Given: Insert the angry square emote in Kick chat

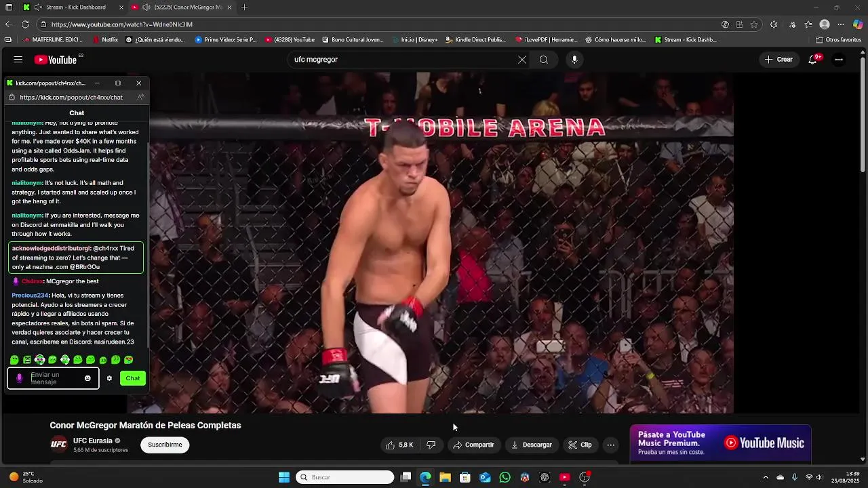Looking at the screenshot, I should pos(27,360).
